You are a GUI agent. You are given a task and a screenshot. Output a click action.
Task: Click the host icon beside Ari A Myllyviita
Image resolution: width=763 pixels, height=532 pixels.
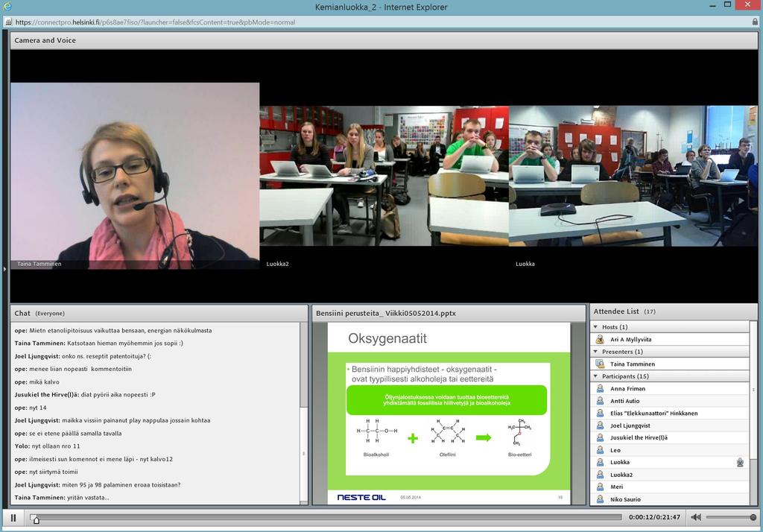coord(600,339)
